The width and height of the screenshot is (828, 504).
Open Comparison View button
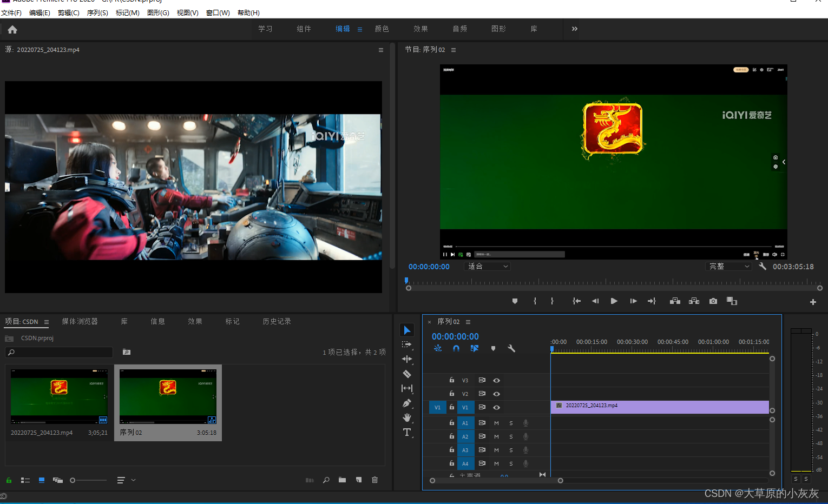pyautogui.click(x=732, y=301)
